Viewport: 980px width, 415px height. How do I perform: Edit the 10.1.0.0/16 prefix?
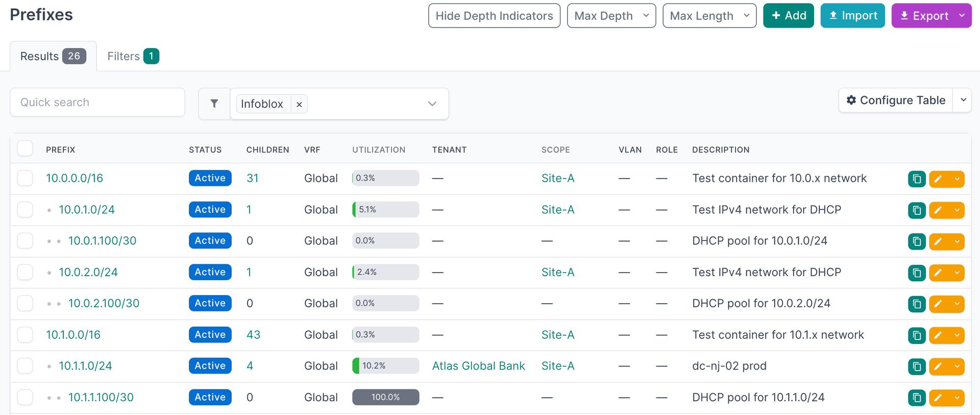pos(939,335)
